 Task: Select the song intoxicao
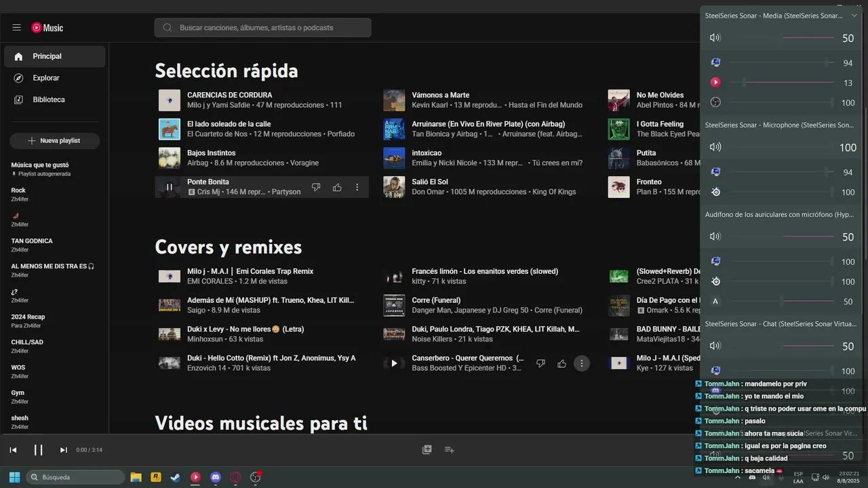point(427,153)
